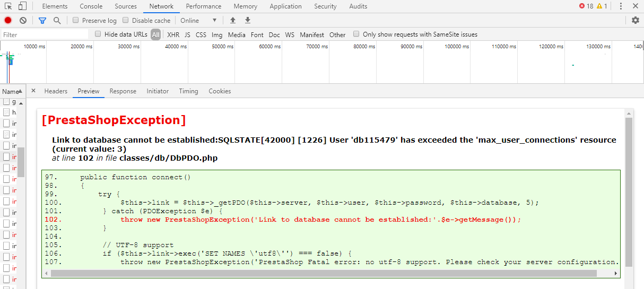
Task: Enable the Disable cache checkbox
Action: (126, 20)
